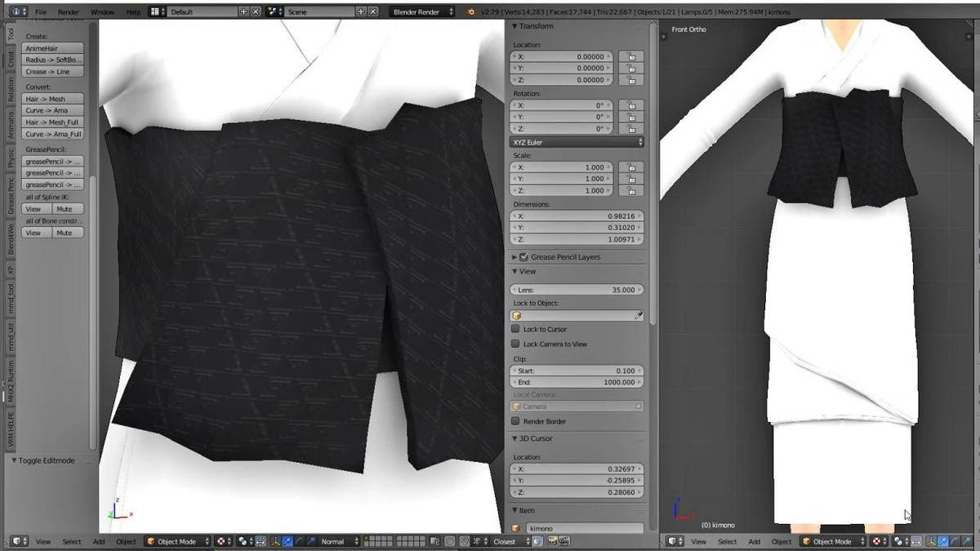This screenshot has width=980, height=551.
Task: Open the XYZ Euler rotation mode dropdown
Action: [x=577, y=142]
